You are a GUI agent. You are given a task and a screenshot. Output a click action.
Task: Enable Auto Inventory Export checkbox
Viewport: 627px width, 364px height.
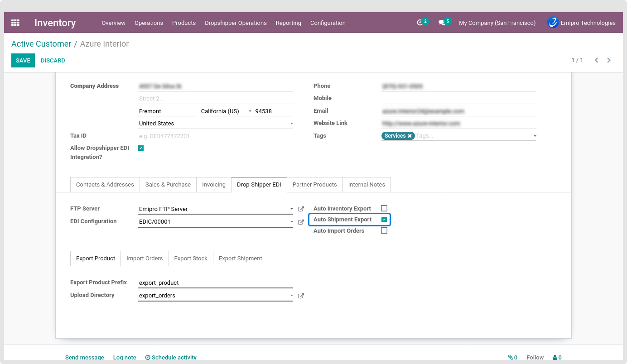(384, 208)
